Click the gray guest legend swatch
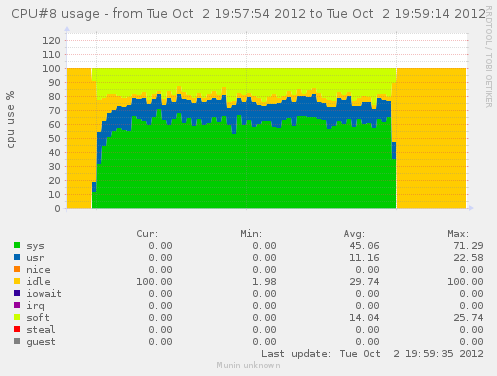497x376 pixels. click(x=17, y=341)
